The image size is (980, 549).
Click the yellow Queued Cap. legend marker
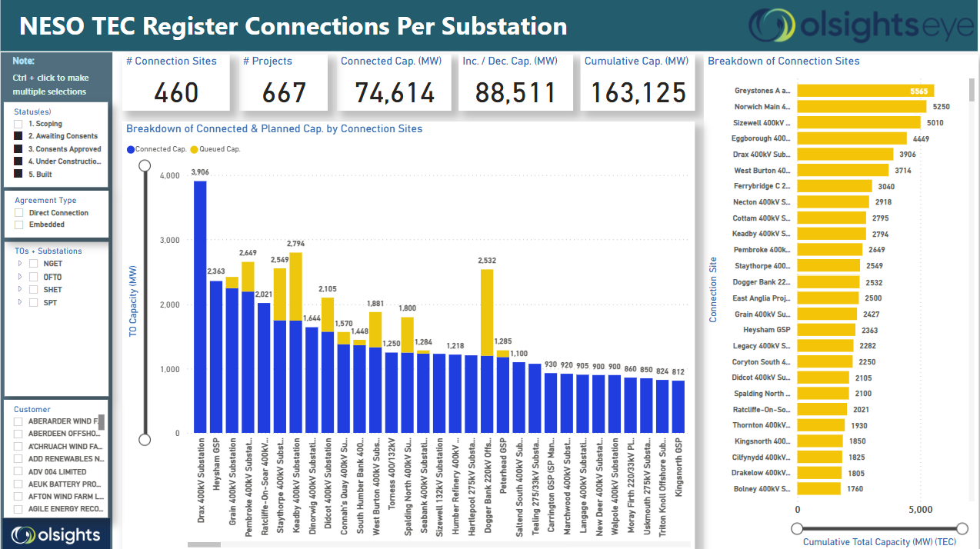click(x=194, y=149)
